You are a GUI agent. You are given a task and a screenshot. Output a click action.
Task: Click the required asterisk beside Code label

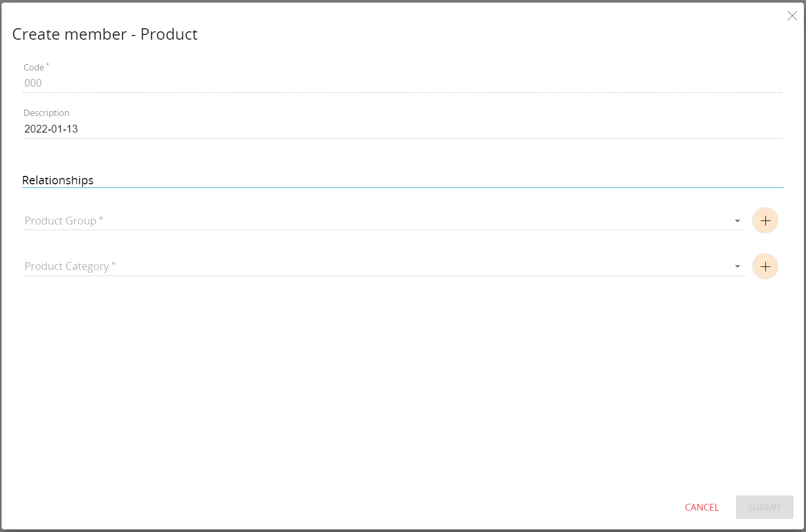coord(48,65)
